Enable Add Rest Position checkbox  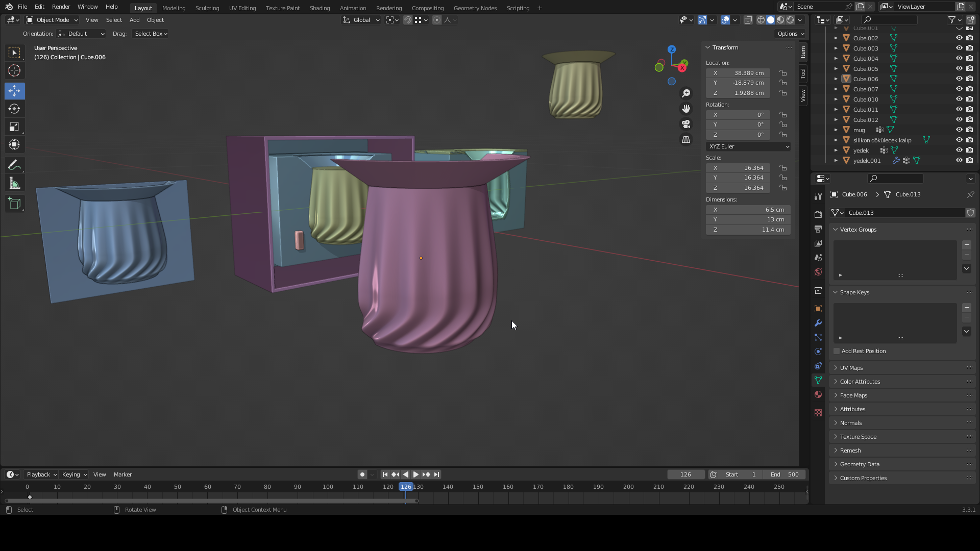coord(837,351)
